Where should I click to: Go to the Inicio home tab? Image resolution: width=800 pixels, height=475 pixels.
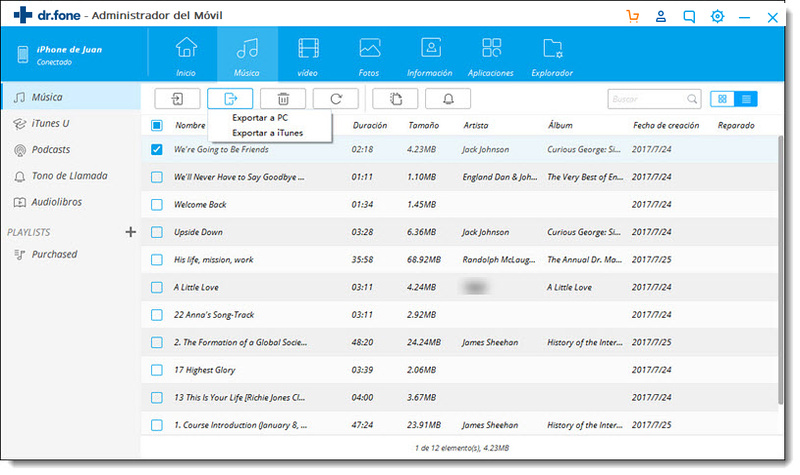pos(186,55)
